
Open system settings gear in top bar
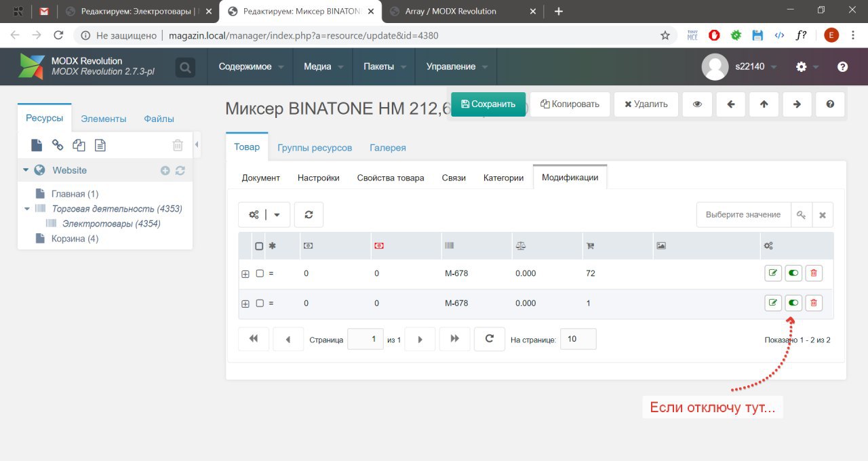tap(802, 66)
